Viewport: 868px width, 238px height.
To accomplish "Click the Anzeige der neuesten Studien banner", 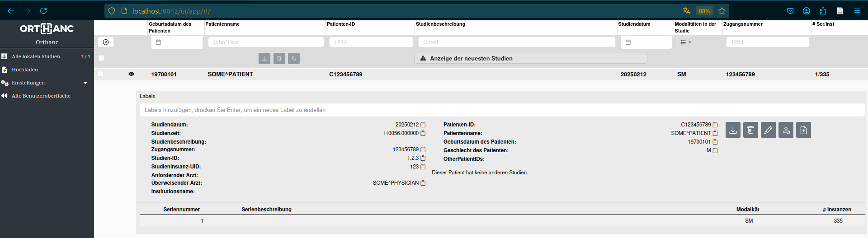I will [x=530, y=58].
